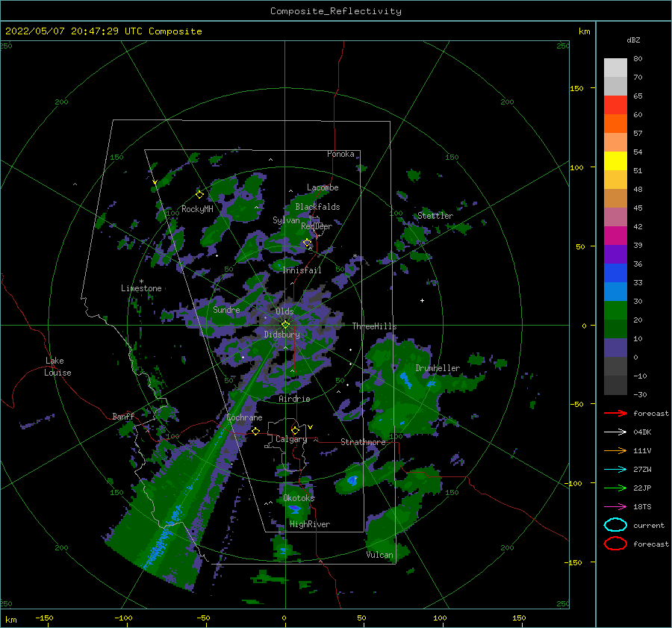The image size is (672, 628).
Task: Click the red 65 dBZ color swatch
Action: 615,105
